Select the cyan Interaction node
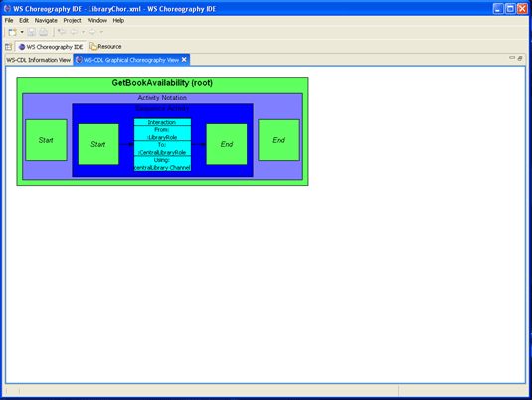The width and height of the screenshot is (532, 400). click(x=162, y=144)
